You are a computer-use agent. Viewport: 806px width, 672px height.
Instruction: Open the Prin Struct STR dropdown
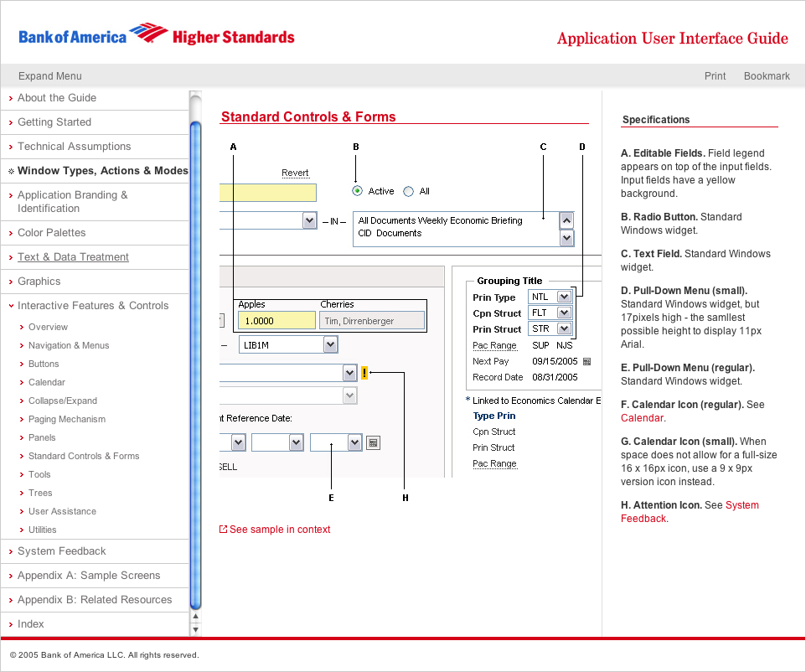point(565,328)
